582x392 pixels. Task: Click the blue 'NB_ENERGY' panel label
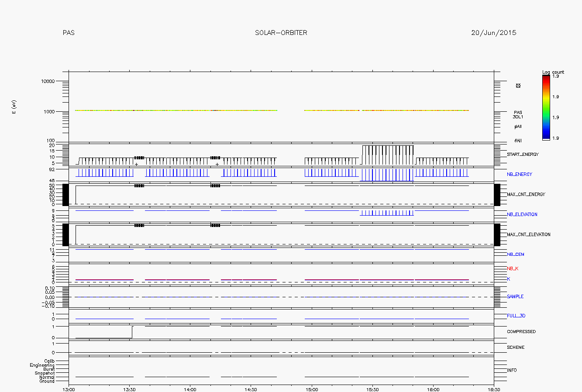[520, 174]
